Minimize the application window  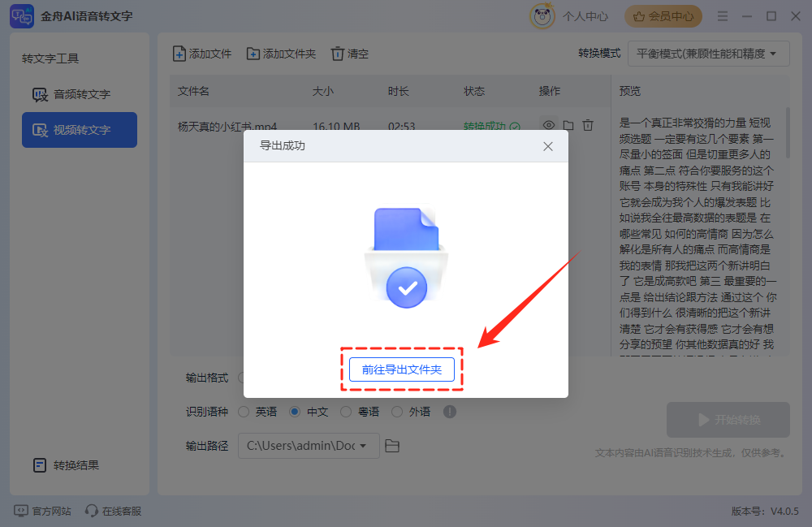747,16
